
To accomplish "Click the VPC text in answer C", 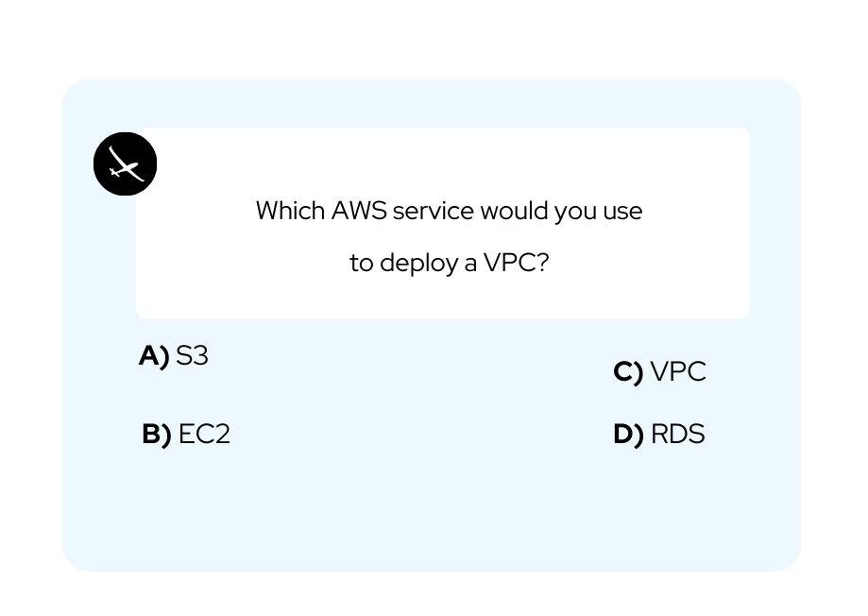I will 679,371.
